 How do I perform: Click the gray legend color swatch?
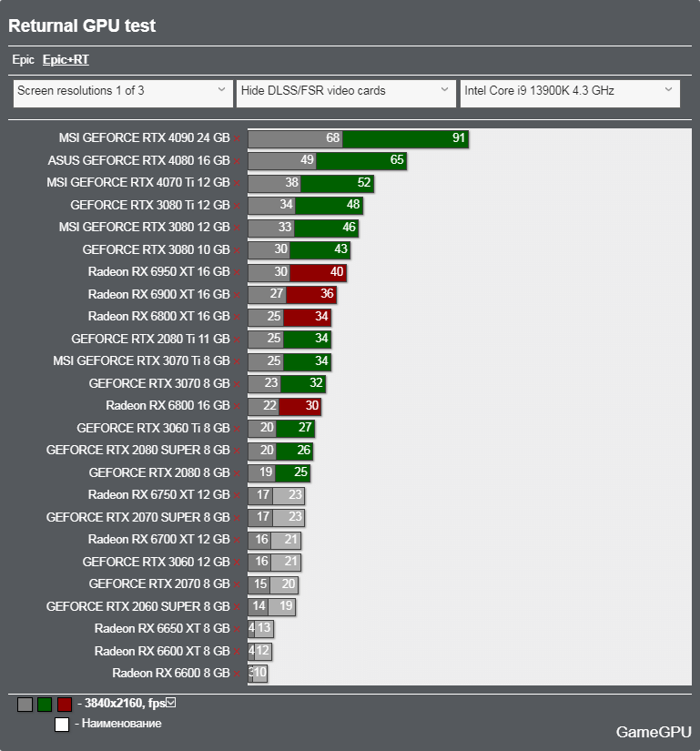click(25, 705)
